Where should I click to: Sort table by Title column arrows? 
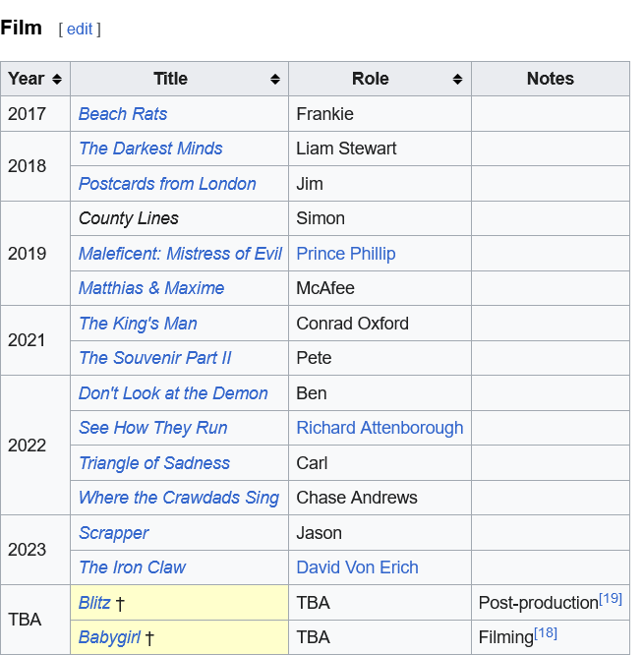(x=275, y=80)
